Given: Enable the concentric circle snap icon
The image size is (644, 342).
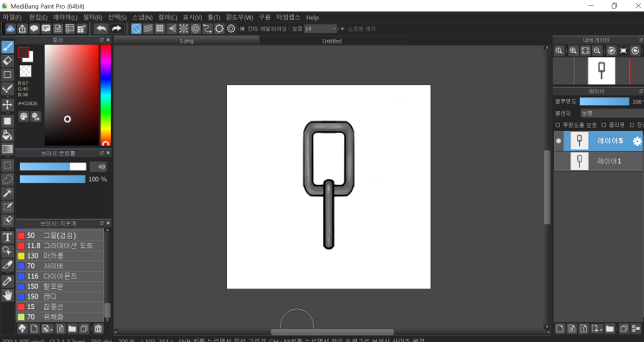Looking at the screenshot, I should (196, 29).
